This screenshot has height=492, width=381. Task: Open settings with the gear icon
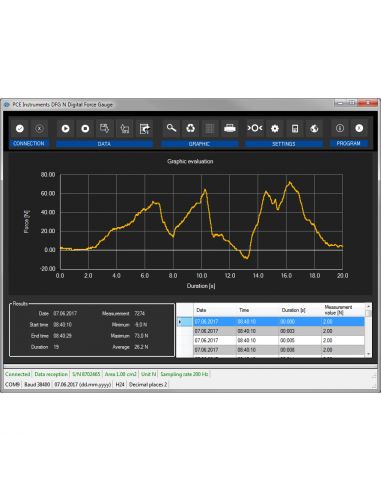pyautogui.click(x=275, y=128)
